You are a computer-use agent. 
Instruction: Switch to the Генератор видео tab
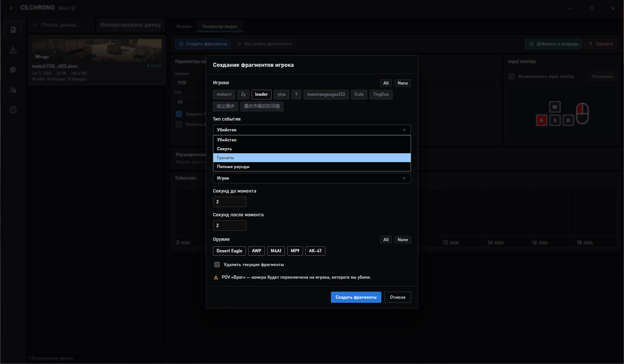[x=220, y=26]
